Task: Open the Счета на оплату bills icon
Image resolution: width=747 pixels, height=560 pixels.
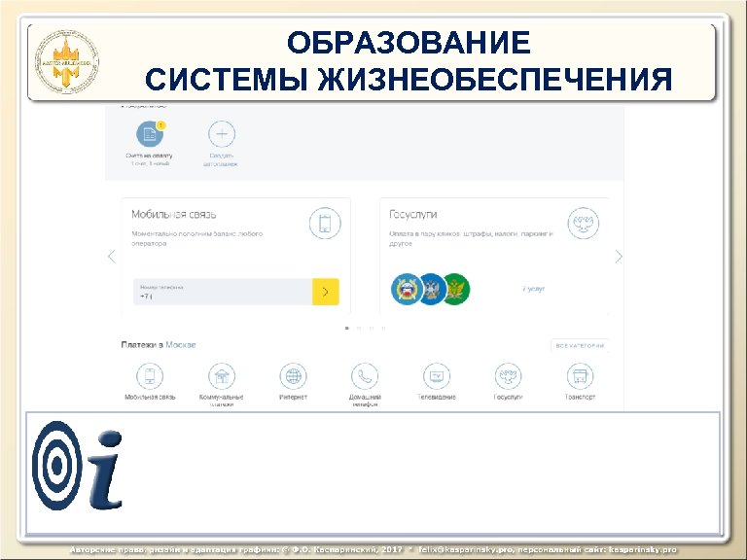Action: (150, 134)
